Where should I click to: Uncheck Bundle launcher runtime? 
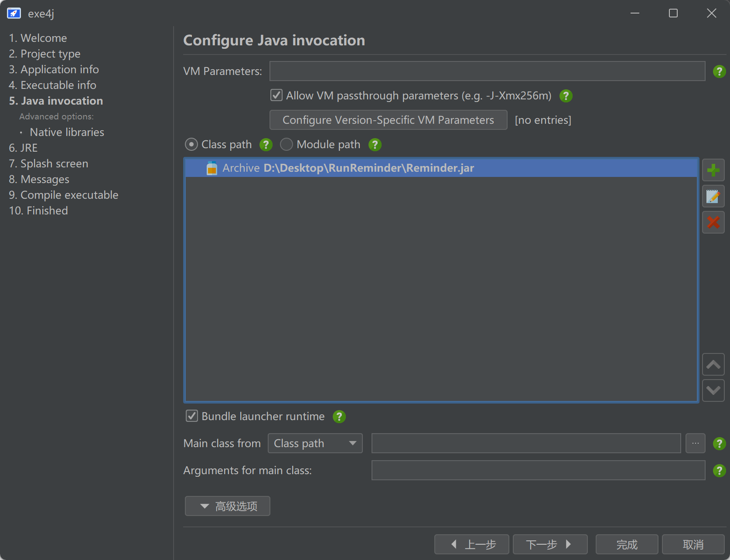(192, 416)
